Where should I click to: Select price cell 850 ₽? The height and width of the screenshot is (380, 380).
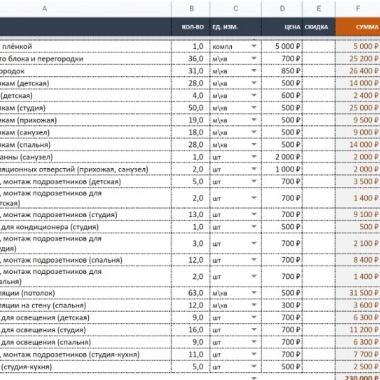(x=282, y=71)
